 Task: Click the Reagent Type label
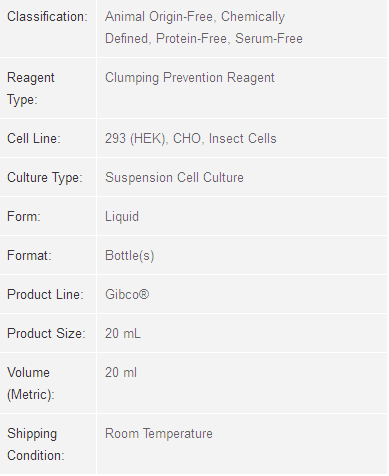(31, 88)
